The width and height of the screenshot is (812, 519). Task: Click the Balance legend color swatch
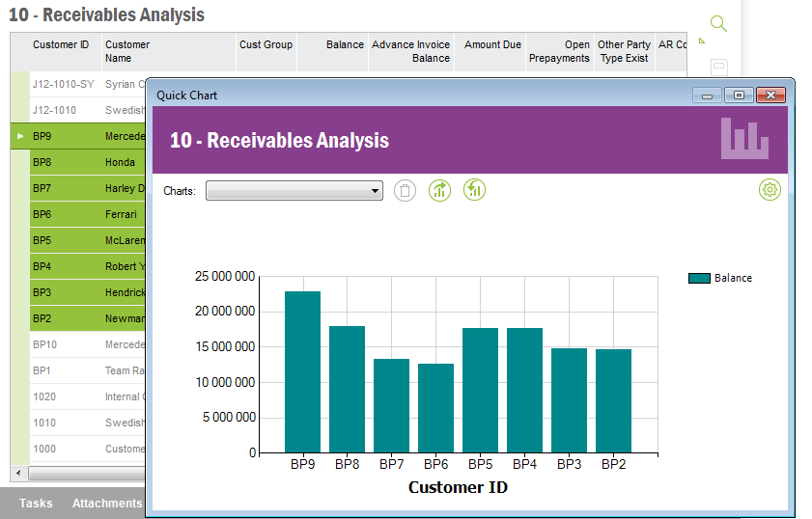699,278
